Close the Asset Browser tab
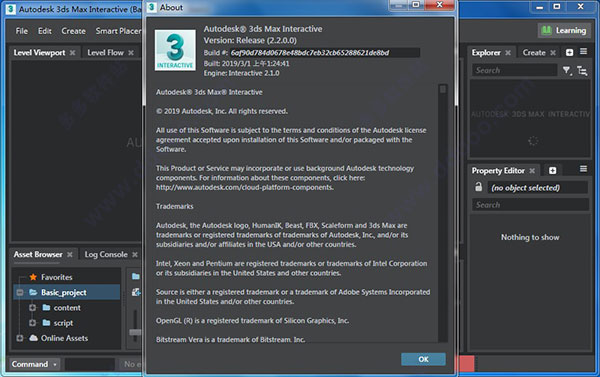600x377 pixels. [x=70, y=255]
